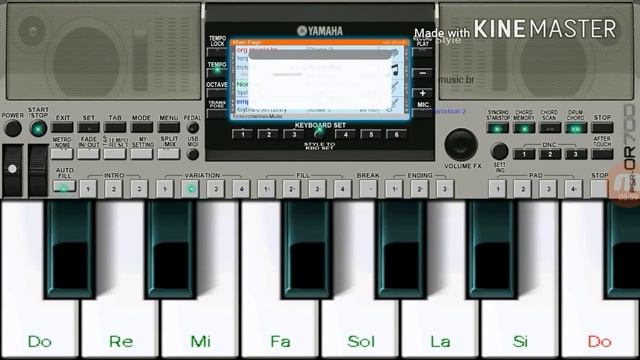Choose KEYBOARD SET 1
Screen dimensions: 640x360
click(x=243, y=134)
